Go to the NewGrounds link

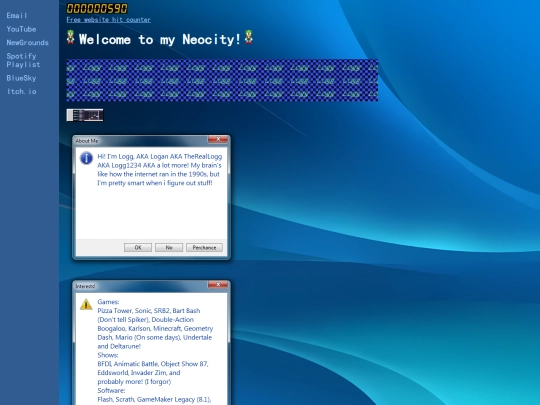(27, 43)
